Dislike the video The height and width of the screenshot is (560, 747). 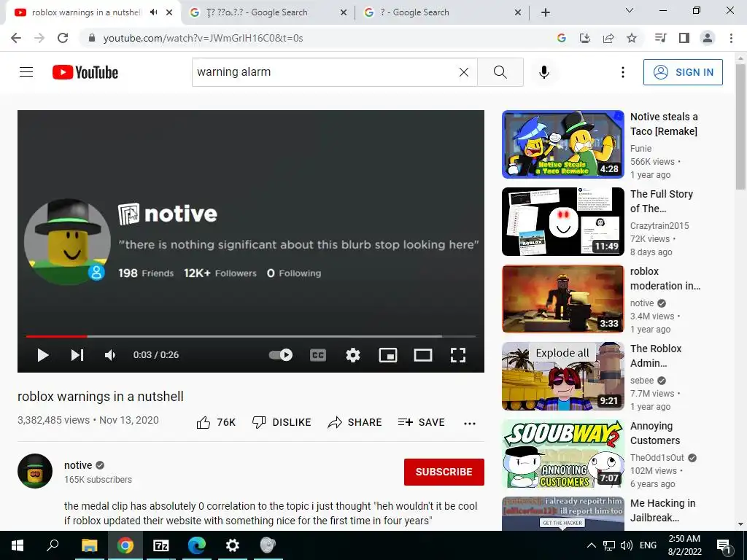[x=282, y=422]
